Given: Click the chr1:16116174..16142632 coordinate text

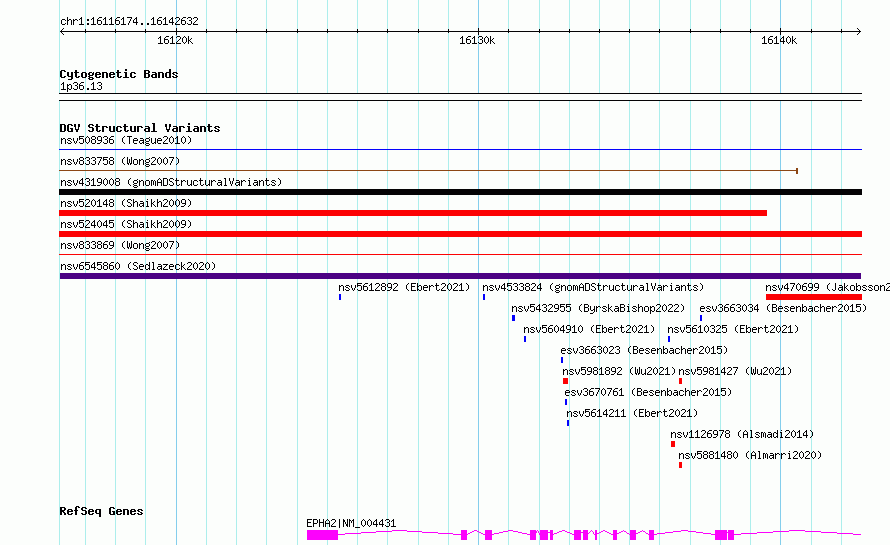Looking at the screenshot, I should click(129, 22).
